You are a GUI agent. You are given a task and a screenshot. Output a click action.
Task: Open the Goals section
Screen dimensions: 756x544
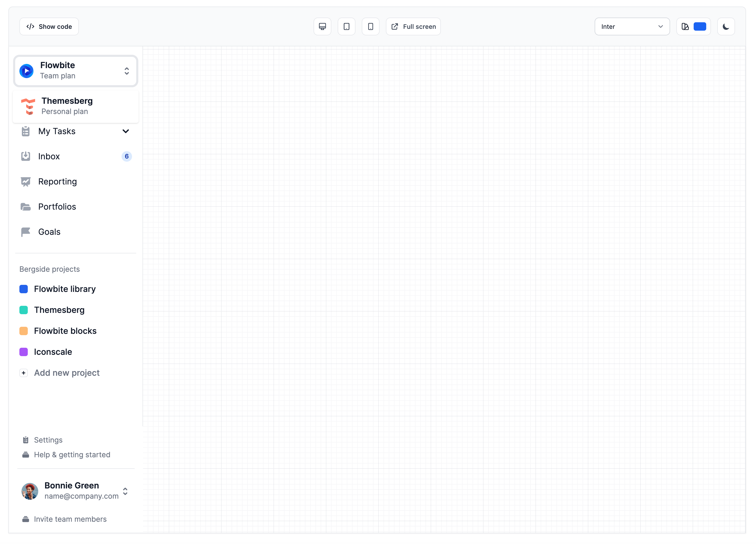(49, 231)
